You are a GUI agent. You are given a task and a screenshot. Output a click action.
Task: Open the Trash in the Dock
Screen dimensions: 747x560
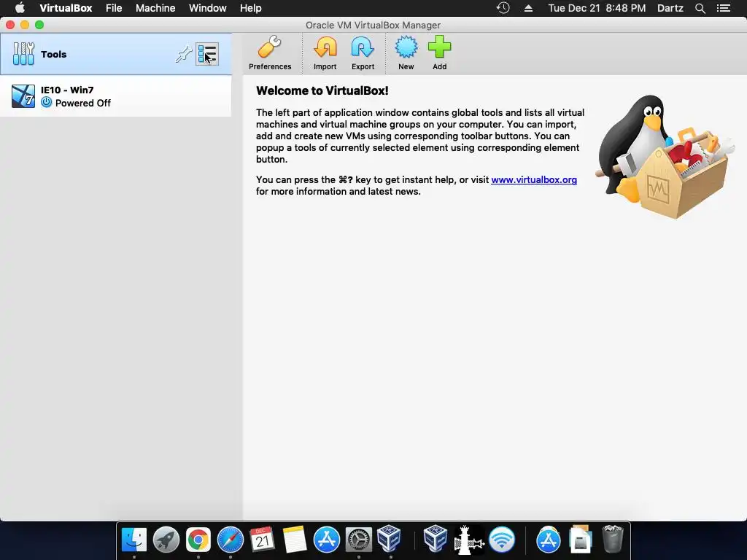[612, 539]
